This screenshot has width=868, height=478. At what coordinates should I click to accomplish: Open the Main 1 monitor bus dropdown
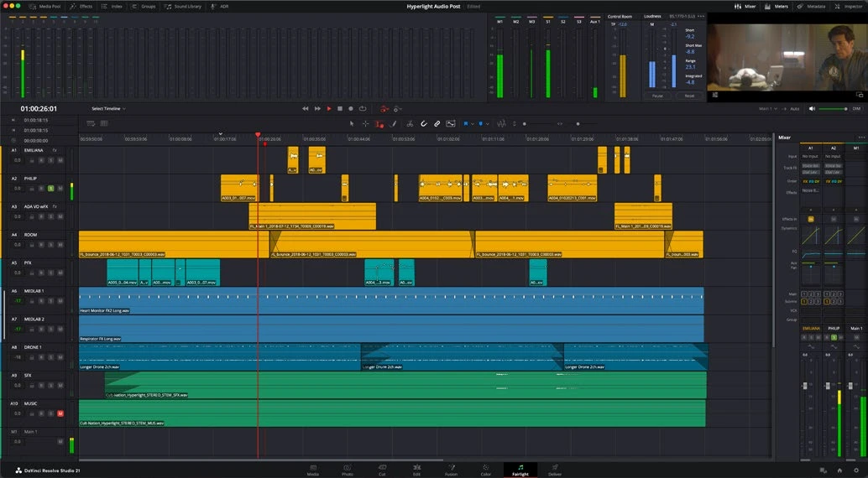768,109
